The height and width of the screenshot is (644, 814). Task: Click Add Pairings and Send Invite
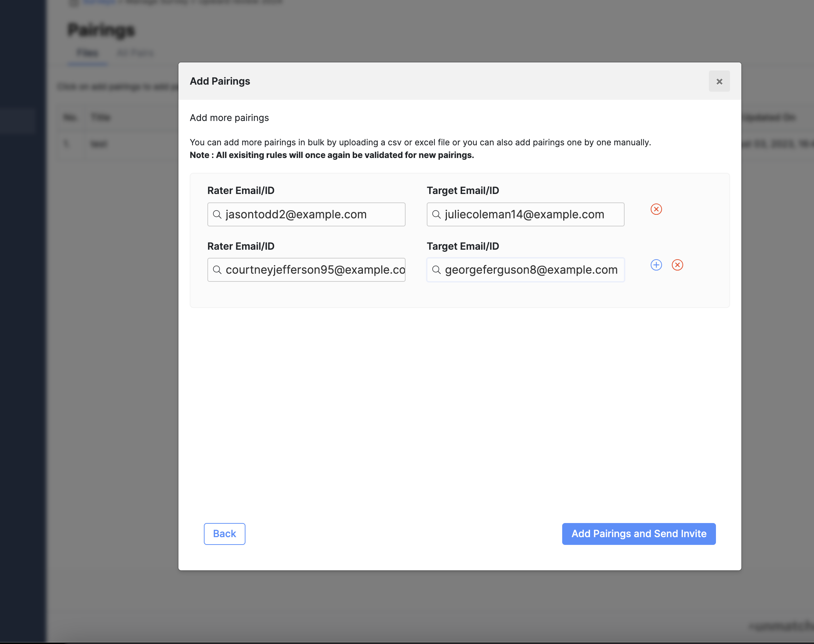639,534
